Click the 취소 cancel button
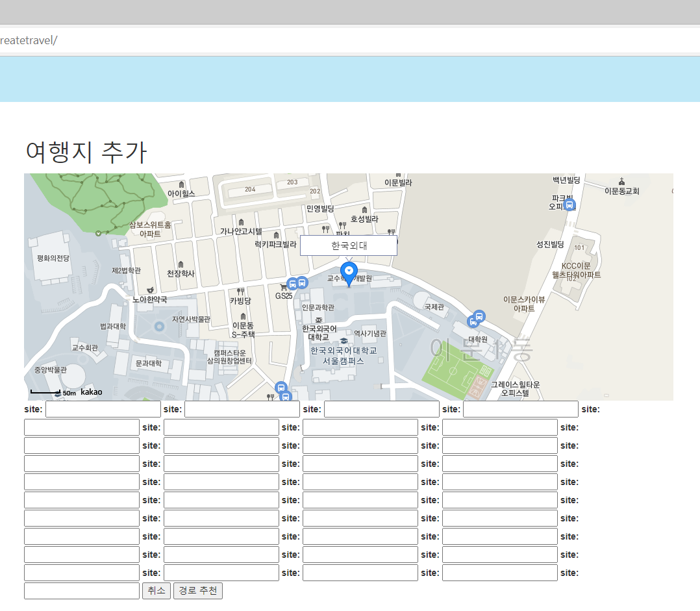 coord(156,590)
